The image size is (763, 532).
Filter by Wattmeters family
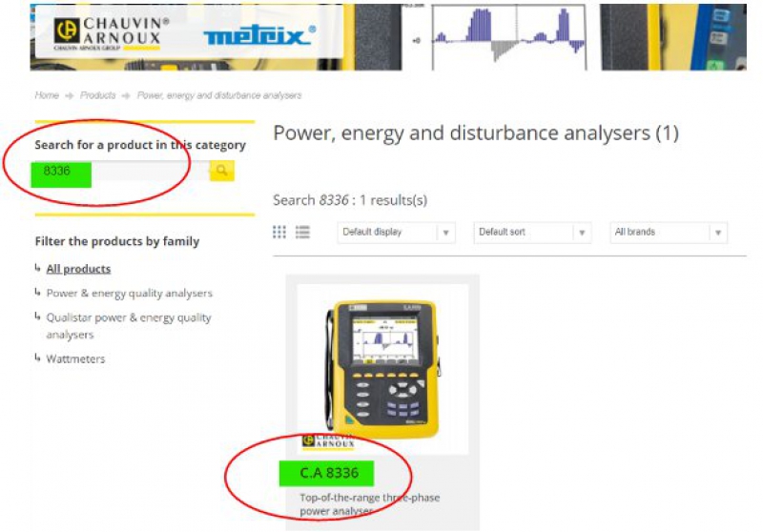[75, 358]
